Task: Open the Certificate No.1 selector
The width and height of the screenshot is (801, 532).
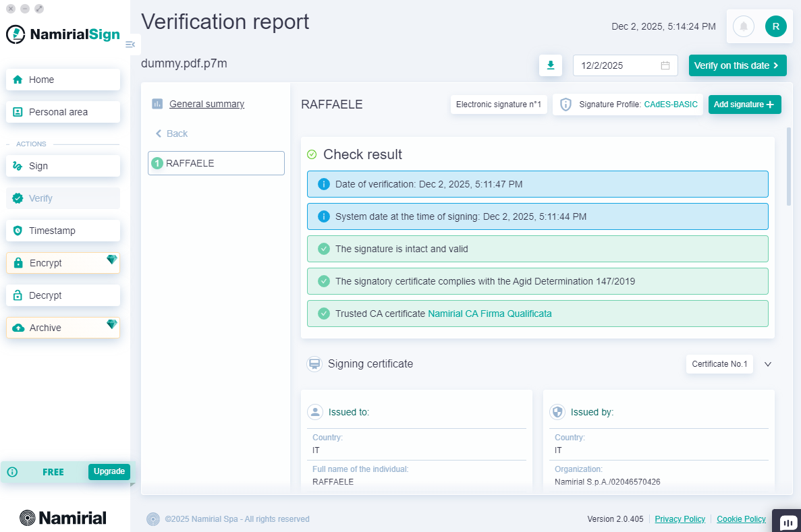Action: (x=719, y=364)
